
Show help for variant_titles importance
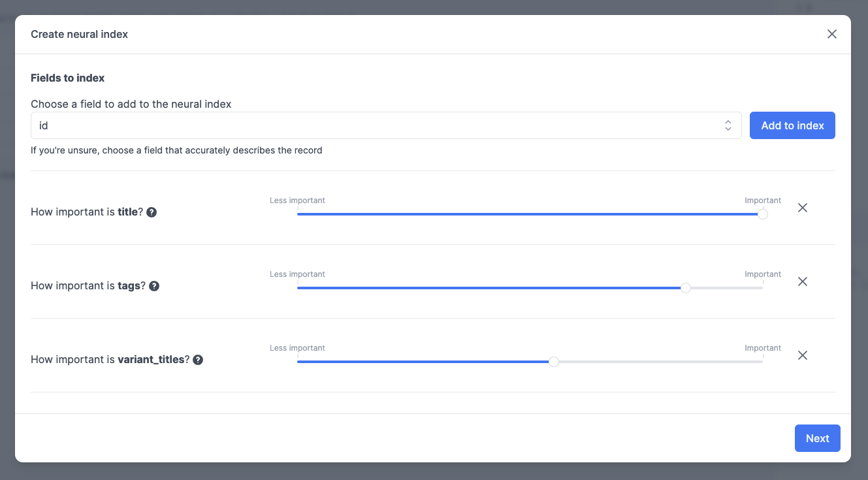click(198, 360)
